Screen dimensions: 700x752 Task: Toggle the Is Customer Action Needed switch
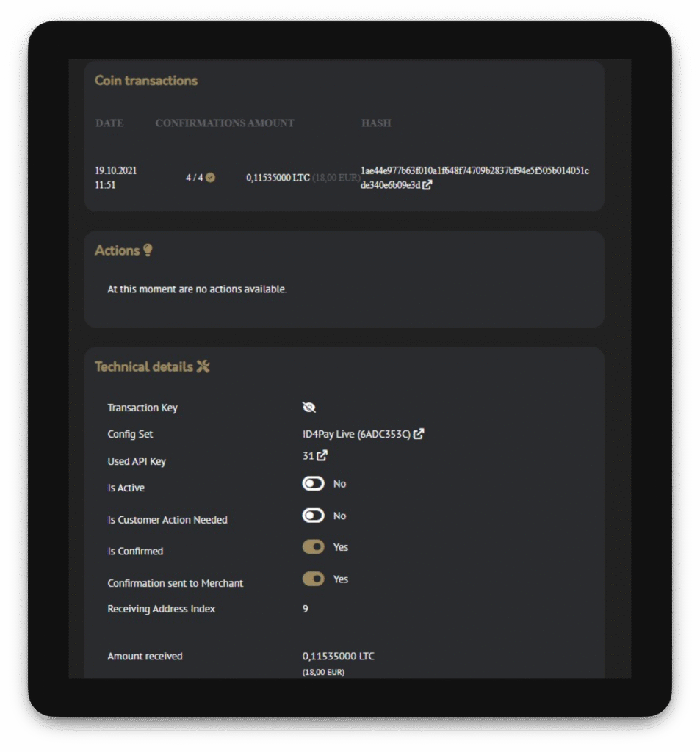pyautogui.click(x=314, y=516)
